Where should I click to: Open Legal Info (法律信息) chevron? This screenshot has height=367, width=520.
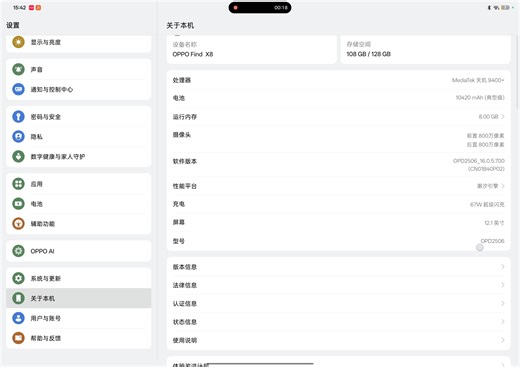click(503, 285)
